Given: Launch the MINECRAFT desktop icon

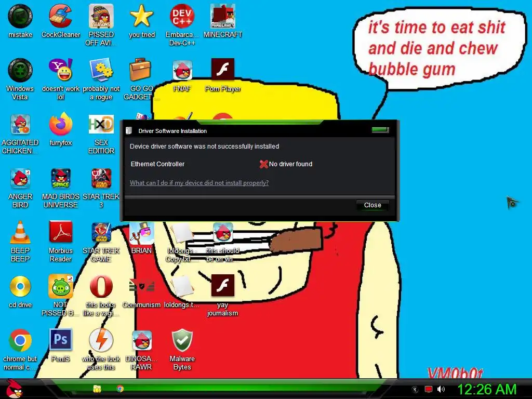Looking at the screenshot, I should pyautogui.click(x=222, y=17).
